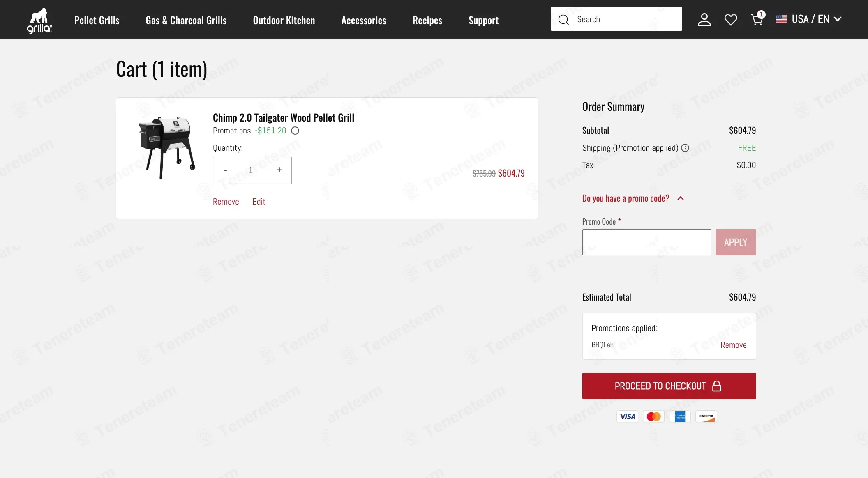Viewport: 868px width, 478px height.
Task: Open the wishlist heart icon
Action: (x=730, y=19)
